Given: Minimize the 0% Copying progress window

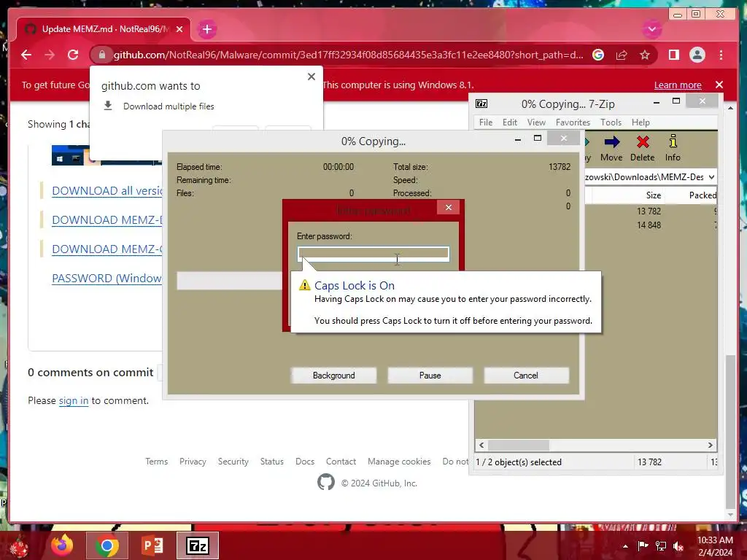Looking at the screenshot, I should click(x=518, y=139).
